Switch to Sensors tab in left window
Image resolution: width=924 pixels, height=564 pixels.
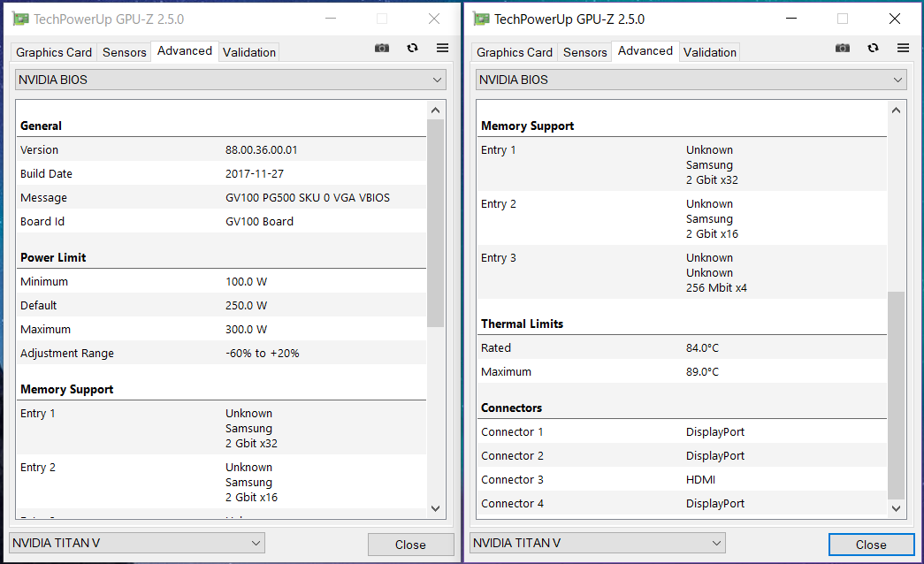[x=125, y=52]
